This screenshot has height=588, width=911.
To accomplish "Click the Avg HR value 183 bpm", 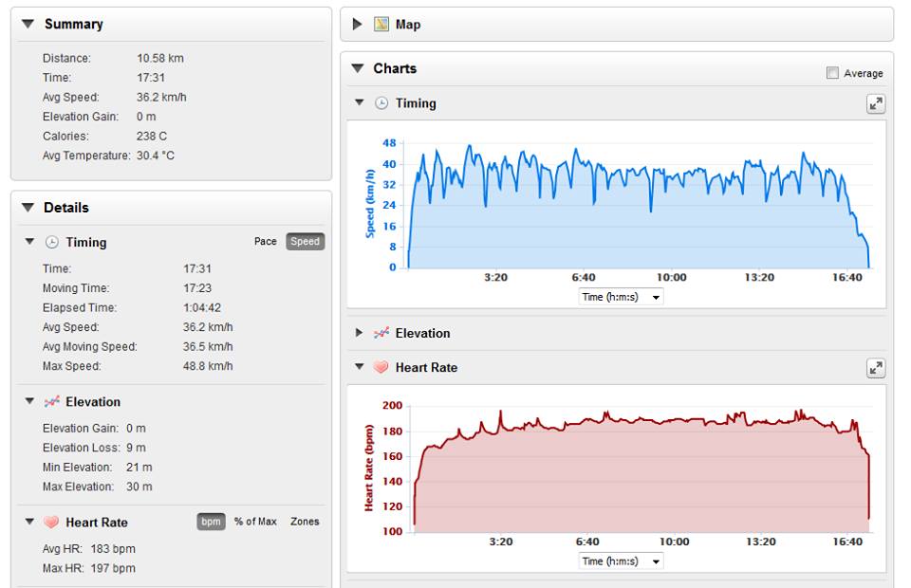I will click(x=113, y=548).
